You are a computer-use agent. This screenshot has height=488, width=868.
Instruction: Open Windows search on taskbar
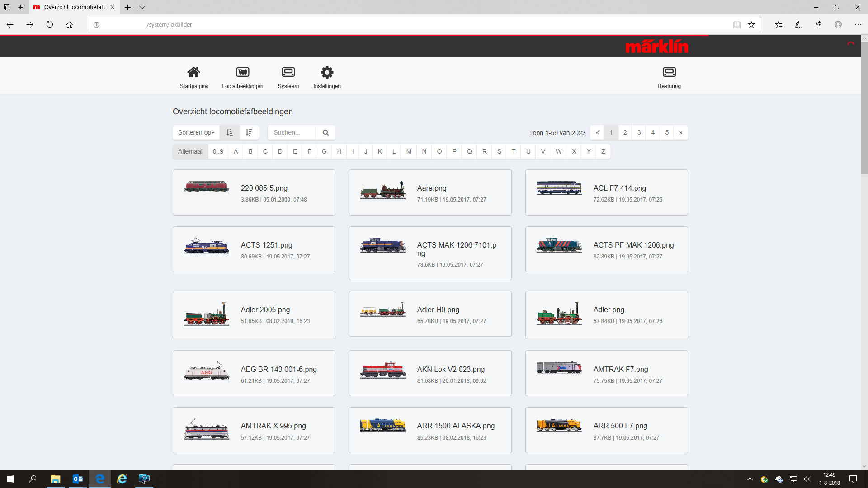[33, 479]
